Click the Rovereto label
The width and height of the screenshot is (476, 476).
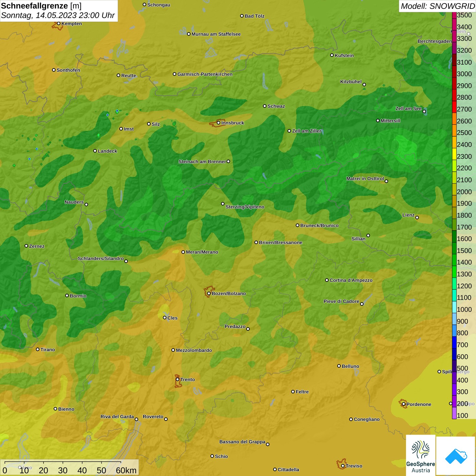[153, 417]
